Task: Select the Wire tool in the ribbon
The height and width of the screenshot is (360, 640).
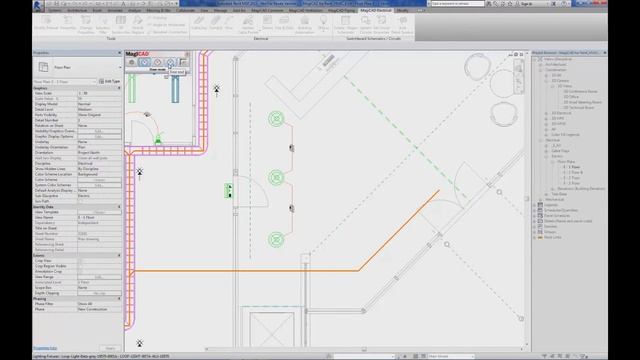Action: click(x=229, y=23)
